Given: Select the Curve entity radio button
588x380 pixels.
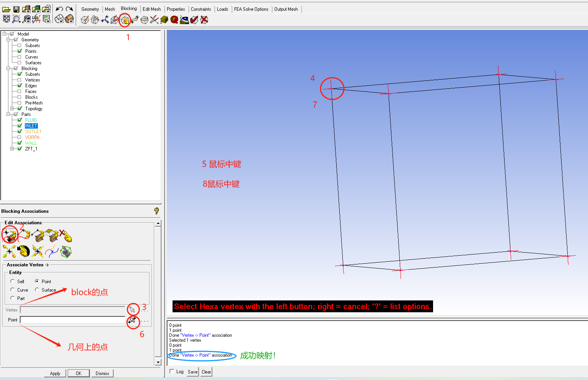Looking at the screenshot, I should pos(12,290).
